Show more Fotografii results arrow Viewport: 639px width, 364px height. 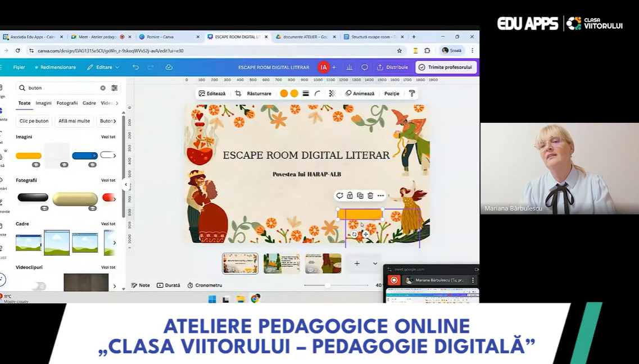click(115, 199)
